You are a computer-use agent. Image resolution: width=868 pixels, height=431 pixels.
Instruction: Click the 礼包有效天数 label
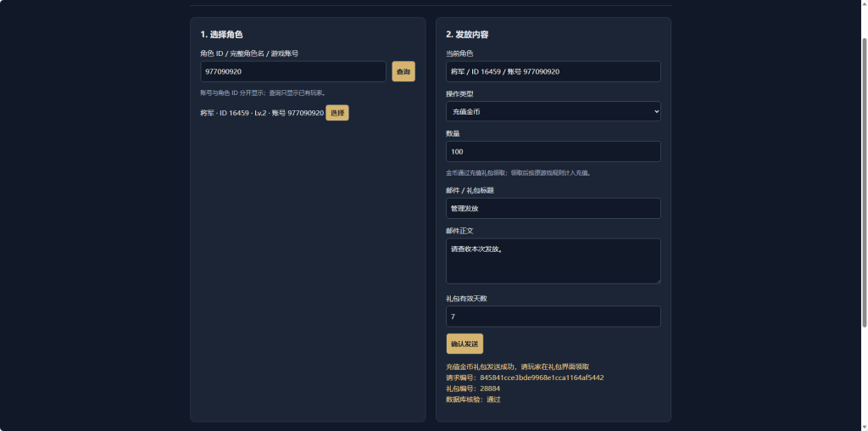(467, 298)
